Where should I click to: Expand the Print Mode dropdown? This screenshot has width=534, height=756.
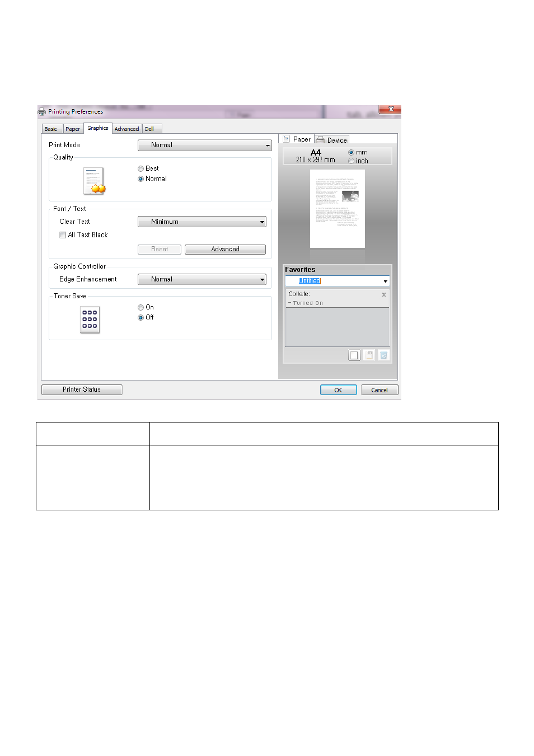pyautogui.click(x=204, y=145)
